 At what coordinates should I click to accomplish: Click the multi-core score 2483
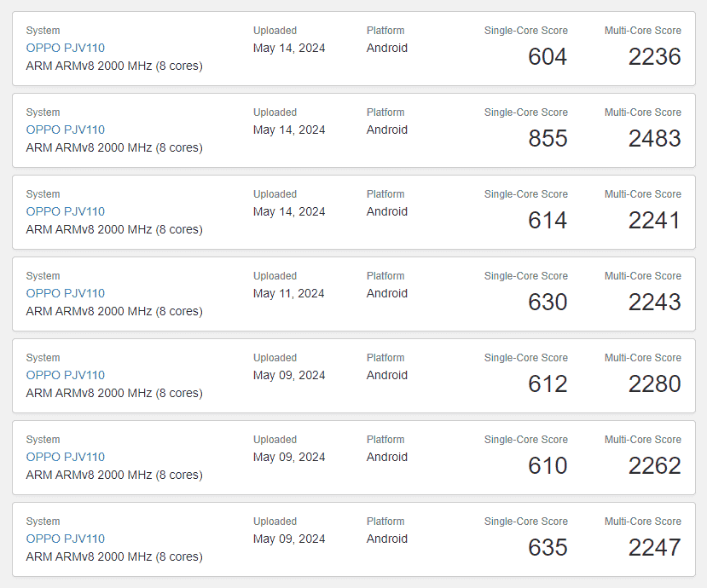point(654,139)
